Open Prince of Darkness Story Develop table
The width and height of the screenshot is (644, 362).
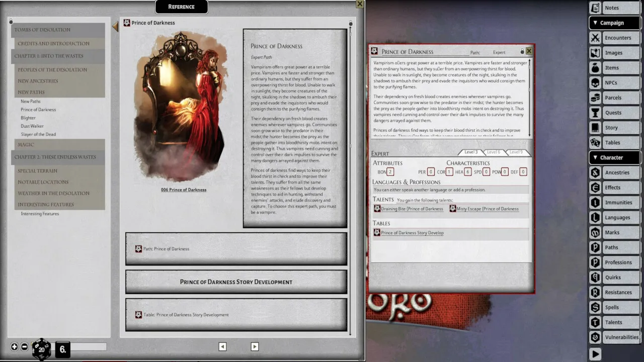[x=412, y=233]
